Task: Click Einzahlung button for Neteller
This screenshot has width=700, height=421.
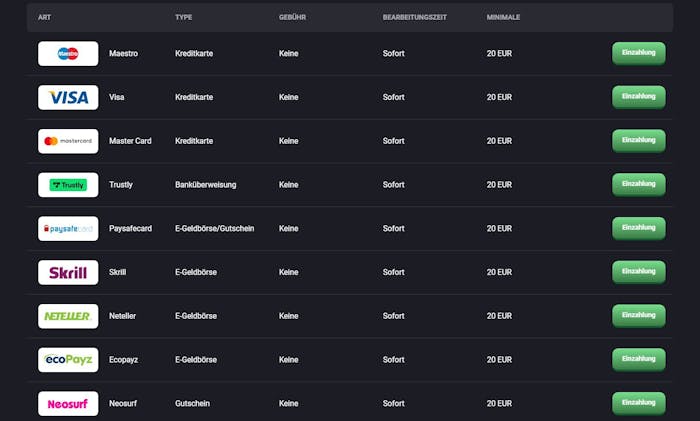Action: pyautogui.click(x=638, y=316)
